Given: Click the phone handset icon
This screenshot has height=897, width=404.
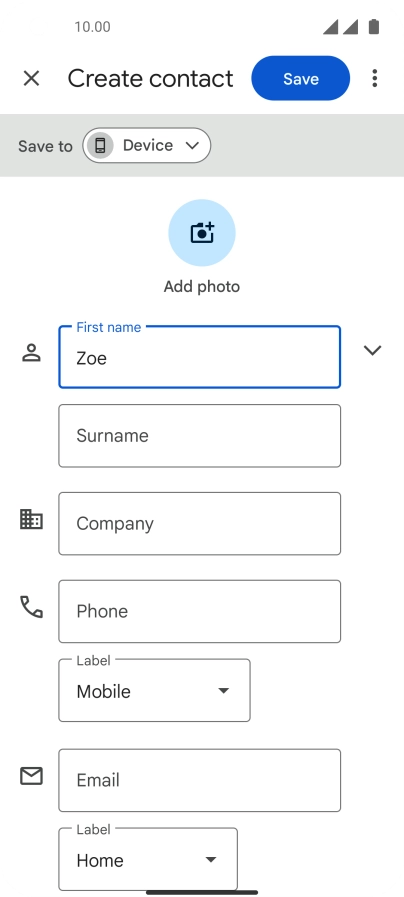Looking at the screenshot, I should (31, 607).
